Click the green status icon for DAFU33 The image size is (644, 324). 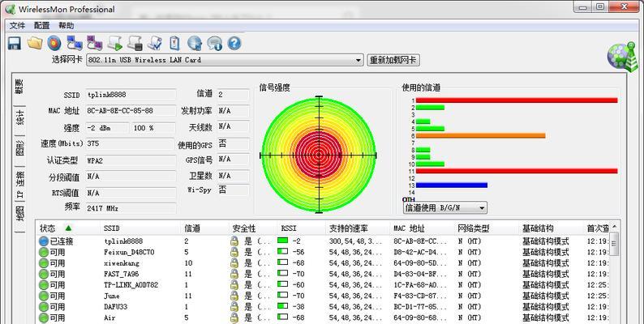coord(44,307)
